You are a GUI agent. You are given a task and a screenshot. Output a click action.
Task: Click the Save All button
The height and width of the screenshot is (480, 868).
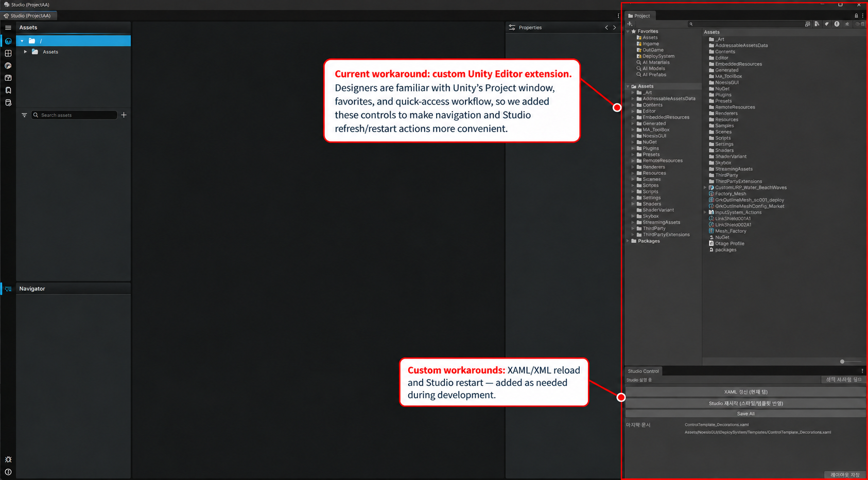click(x=745, y=414)
